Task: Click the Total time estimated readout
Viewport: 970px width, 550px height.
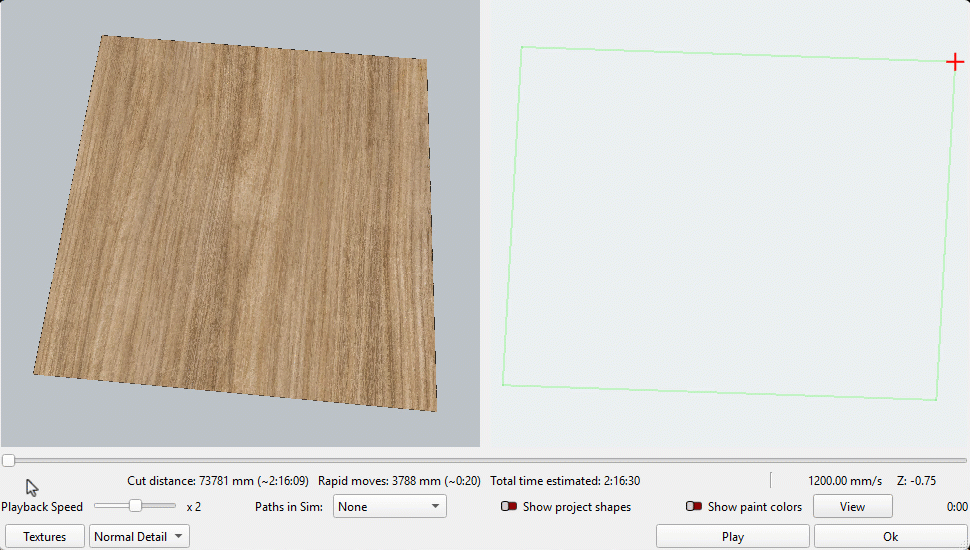Action: (x=565, y=481)
